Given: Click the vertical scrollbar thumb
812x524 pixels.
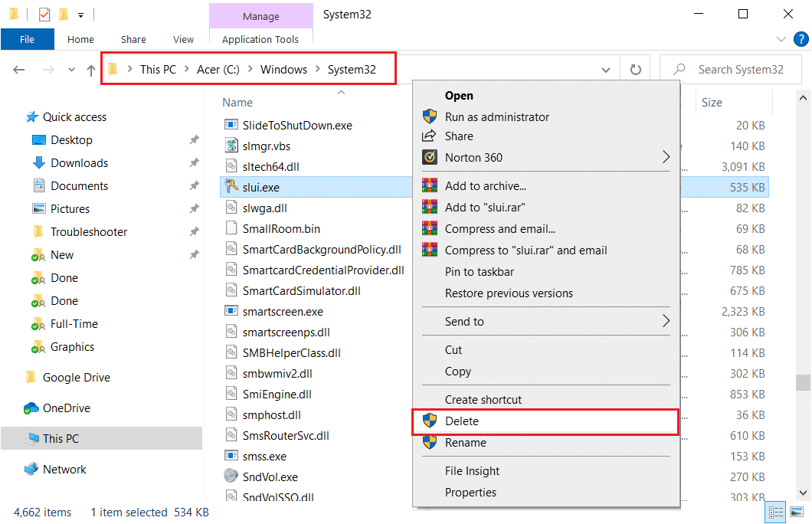Looking at the screenshot, I should (802, 382).
